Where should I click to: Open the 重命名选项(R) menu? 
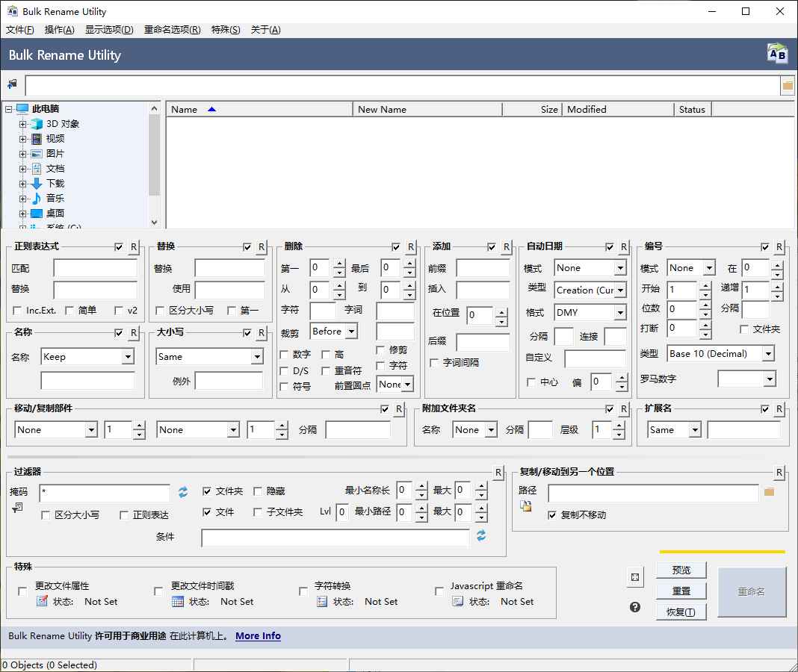[172, 29]
